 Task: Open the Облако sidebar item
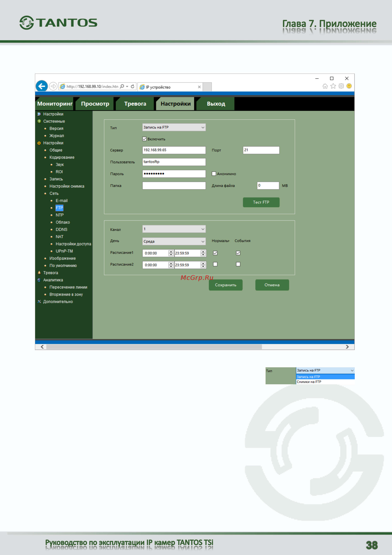tap(63, 222)
